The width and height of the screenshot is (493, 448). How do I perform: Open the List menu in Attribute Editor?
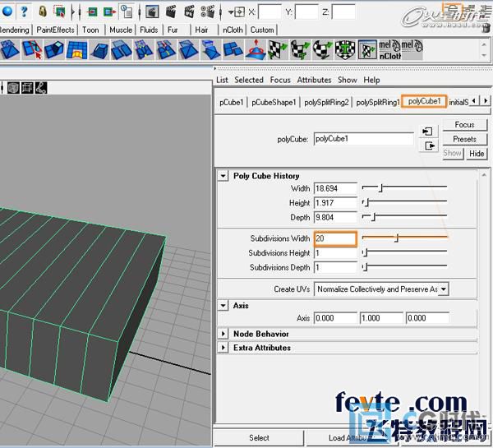(x=222, y=80)
